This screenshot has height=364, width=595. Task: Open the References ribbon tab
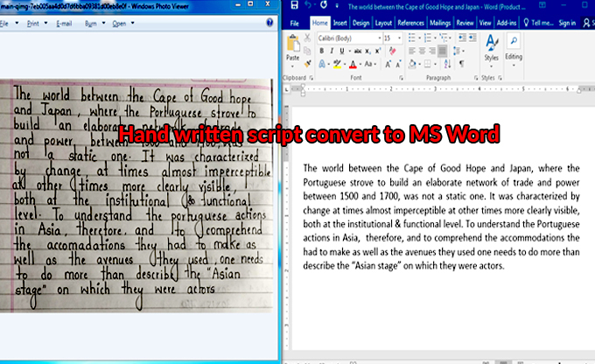(x=410, y=22)
